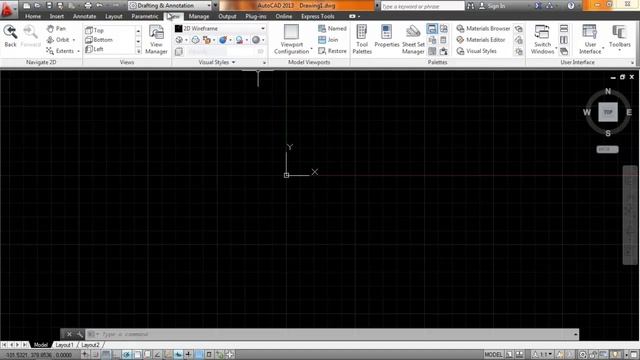Click the New file icon in quick access toolbar
Screen dimensions: 640x360
[x=27, y=6]
